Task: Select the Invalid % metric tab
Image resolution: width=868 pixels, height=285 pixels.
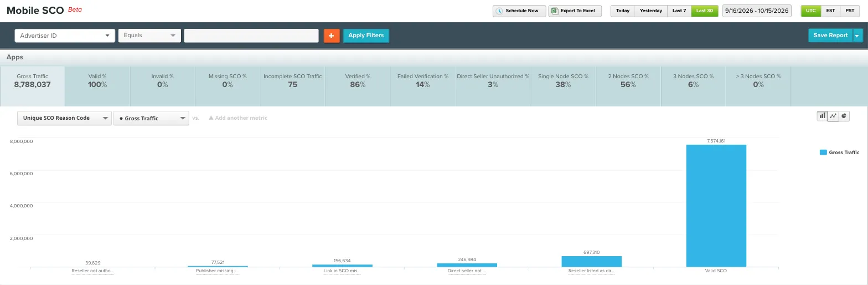Action: [162, 86]
